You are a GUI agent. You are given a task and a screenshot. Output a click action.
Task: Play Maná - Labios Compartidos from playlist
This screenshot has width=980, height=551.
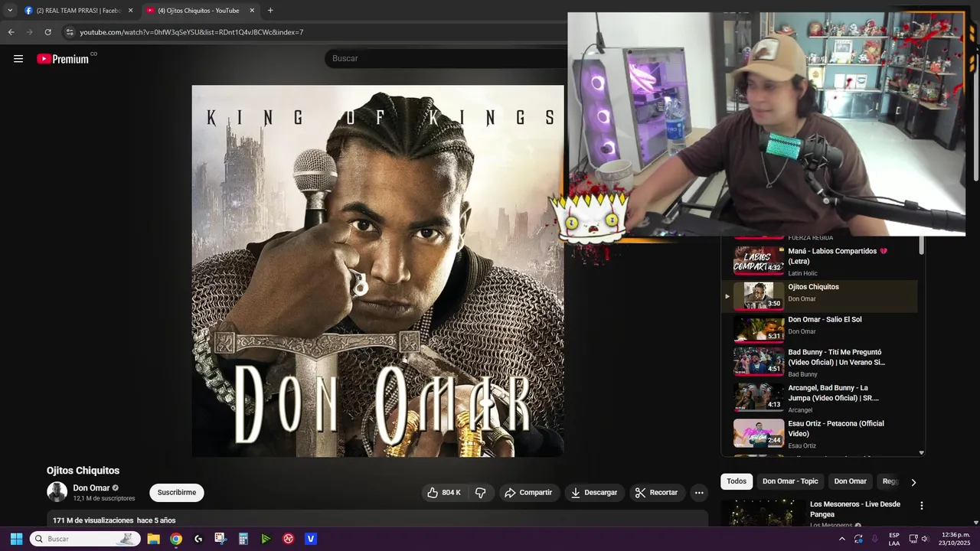coord(819,260)
